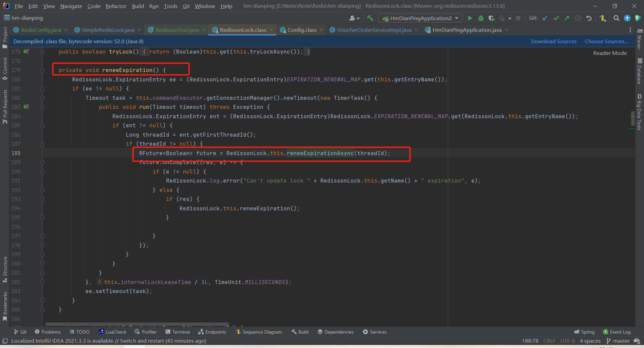Image resolution: width=644 pixels, height=348 pixels.
Task: Run with coverage shield icon
Action: click(x=491, y=18)
